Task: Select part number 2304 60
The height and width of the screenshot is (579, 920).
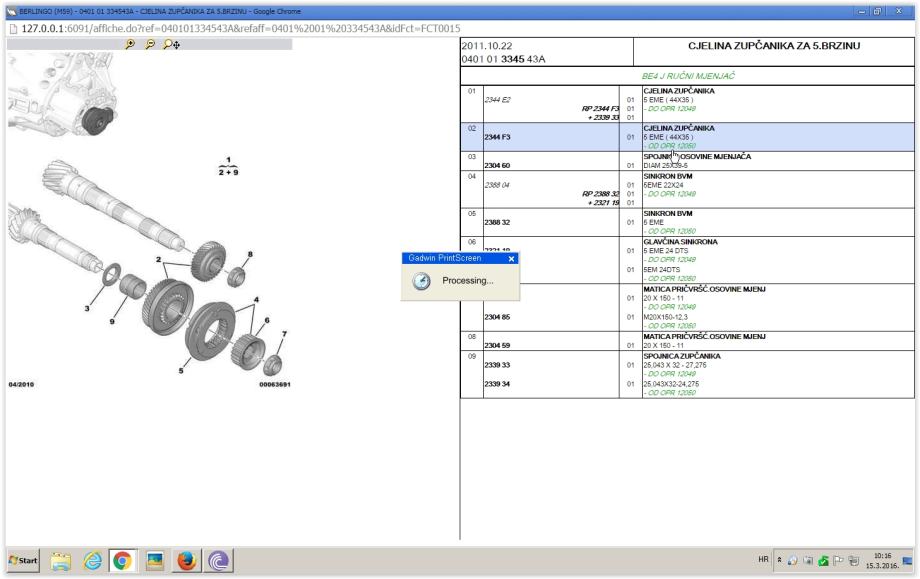Action: [497, 165]
